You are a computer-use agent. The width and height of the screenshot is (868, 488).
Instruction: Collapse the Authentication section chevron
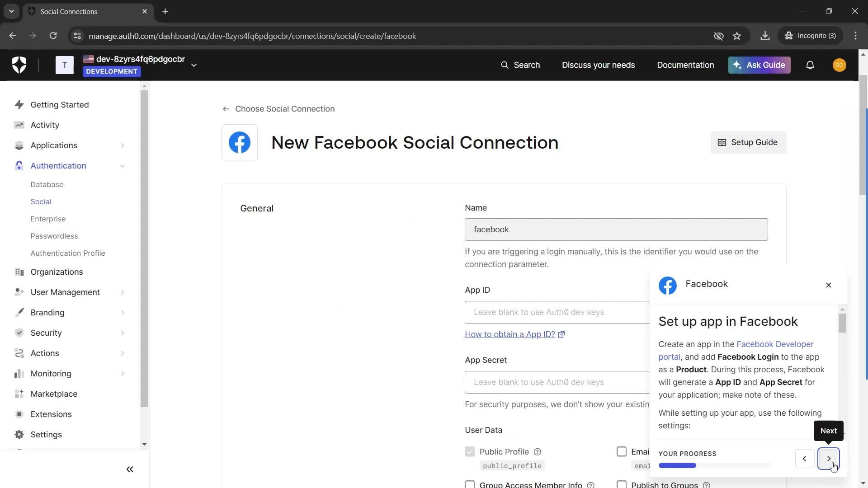point(123,166)
